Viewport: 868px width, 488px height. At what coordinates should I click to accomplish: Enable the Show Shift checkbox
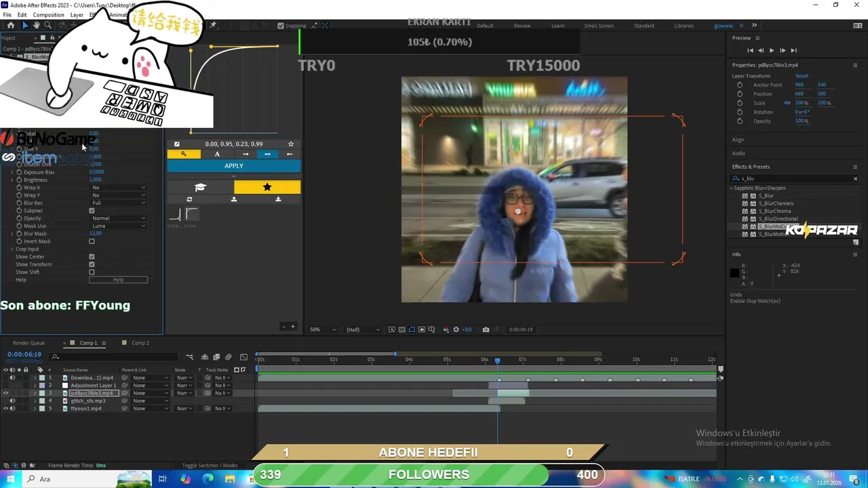click(x=92, y=272)
